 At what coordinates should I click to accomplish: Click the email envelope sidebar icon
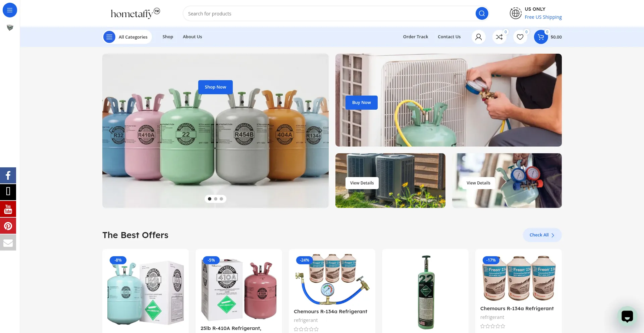pos(8,242)
